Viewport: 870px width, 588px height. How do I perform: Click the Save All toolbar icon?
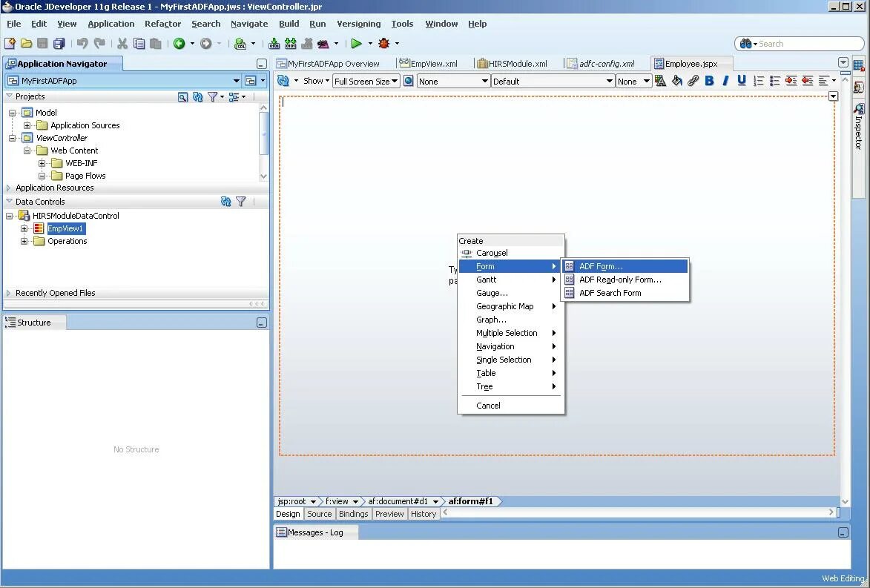click(x=59, y=43)
